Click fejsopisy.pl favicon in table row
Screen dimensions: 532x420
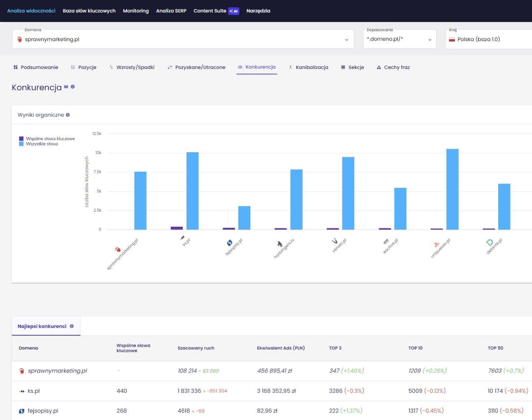point(21,411)
